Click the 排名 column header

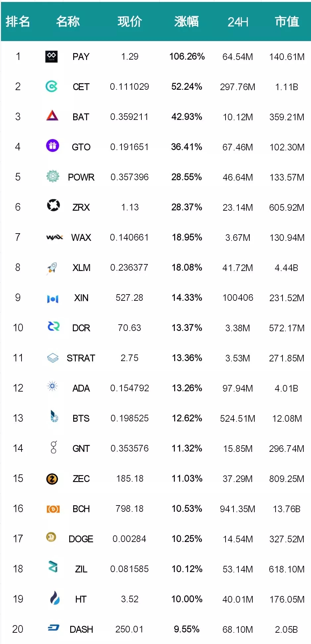(x=18, y=22)
